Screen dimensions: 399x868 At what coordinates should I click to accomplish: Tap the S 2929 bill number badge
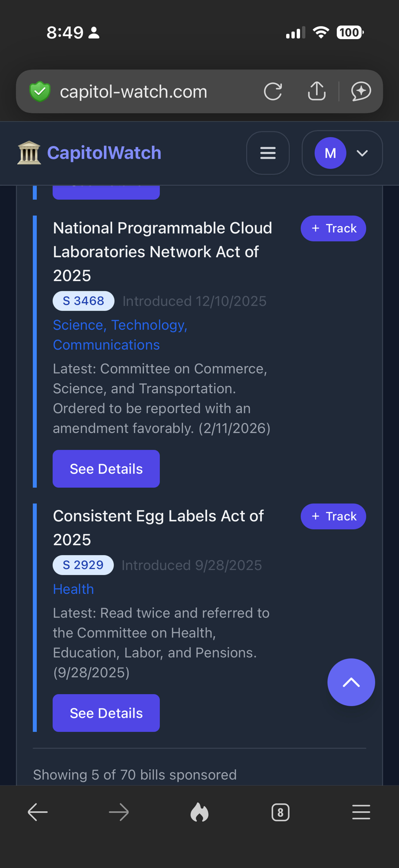coord(83,565)
